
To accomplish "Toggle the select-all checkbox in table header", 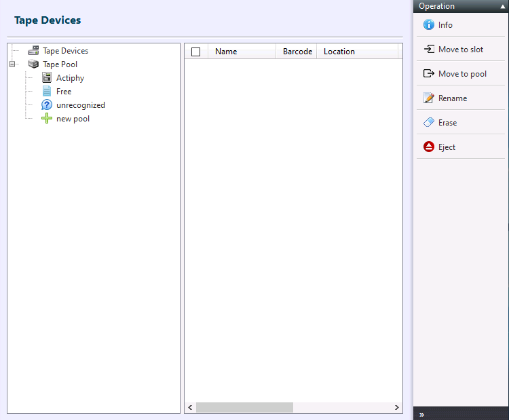I will (196, 52).
